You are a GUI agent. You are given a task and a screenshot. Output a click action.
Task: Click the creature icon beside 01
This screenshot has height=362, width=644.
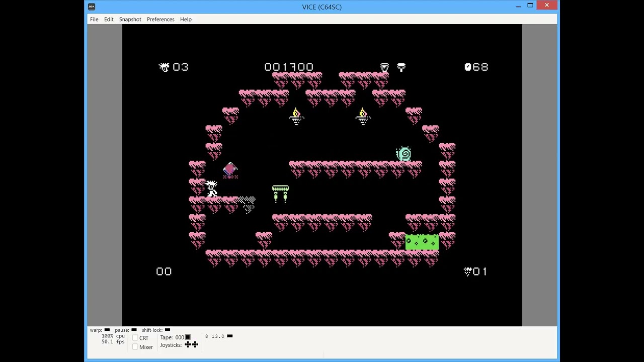click(468, 271)
